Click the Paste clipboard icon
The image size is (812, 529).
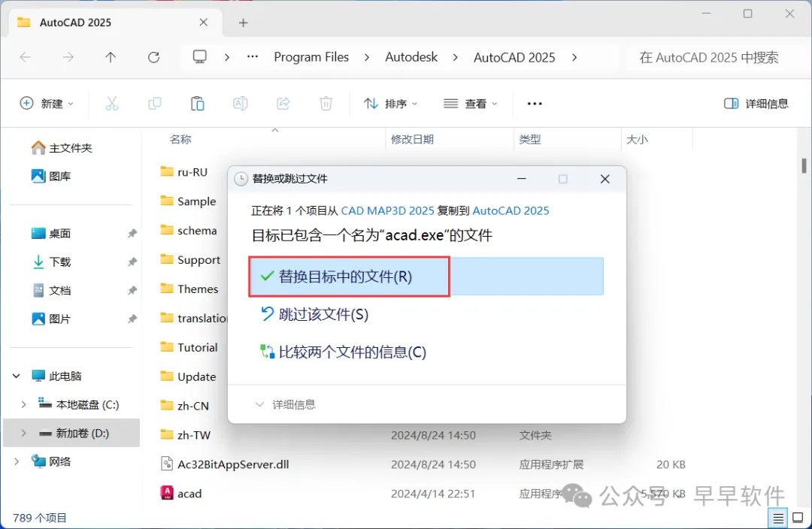tap(197, 104)
